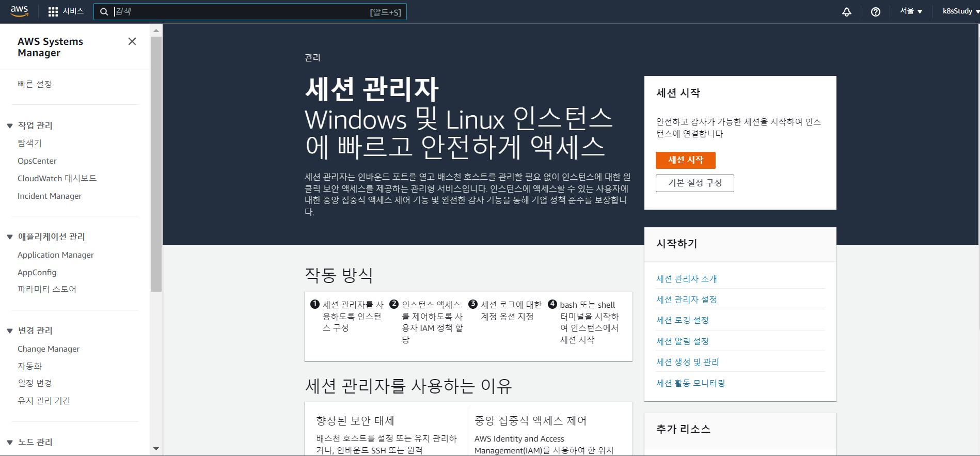Click the 추가 리소스 panel heading

tap(683, 429)
